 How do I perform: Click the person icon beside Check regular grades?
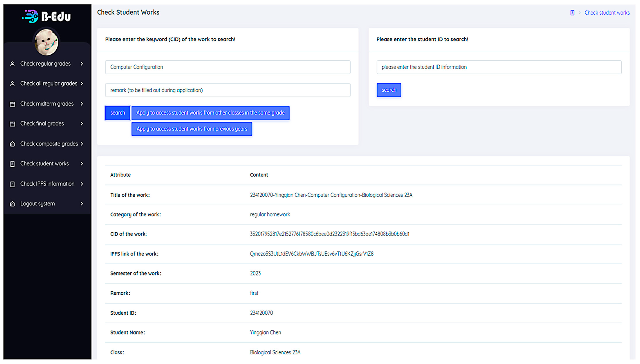coord(12,64)
